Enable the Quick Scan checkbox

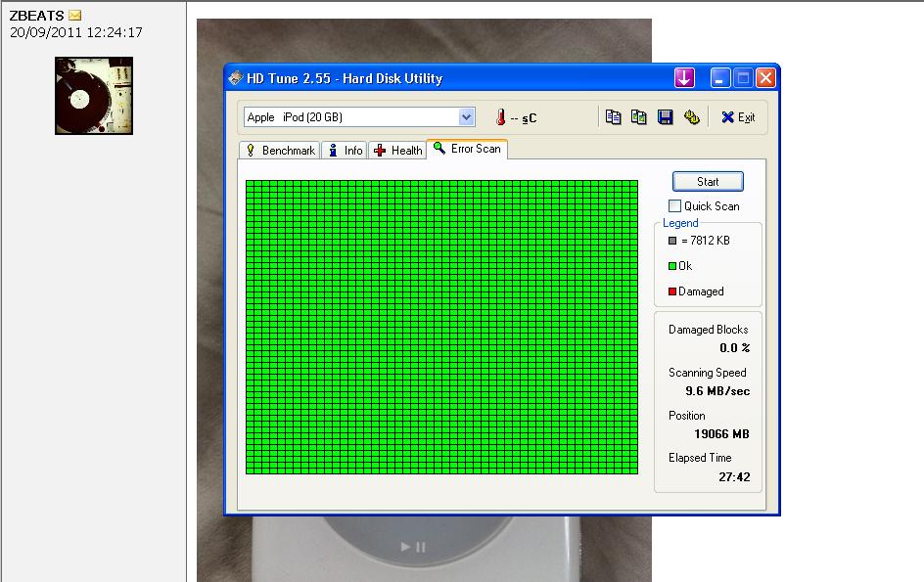pos(674,206)
